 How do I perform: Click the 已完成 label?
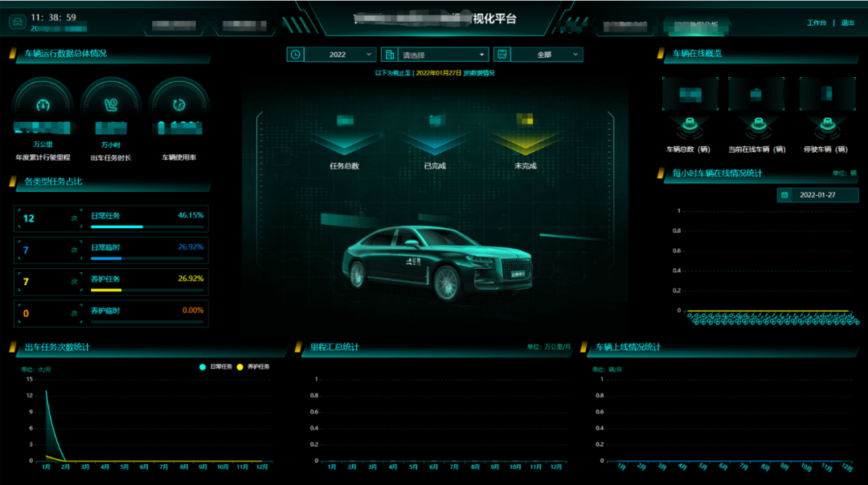click(435, 166)
